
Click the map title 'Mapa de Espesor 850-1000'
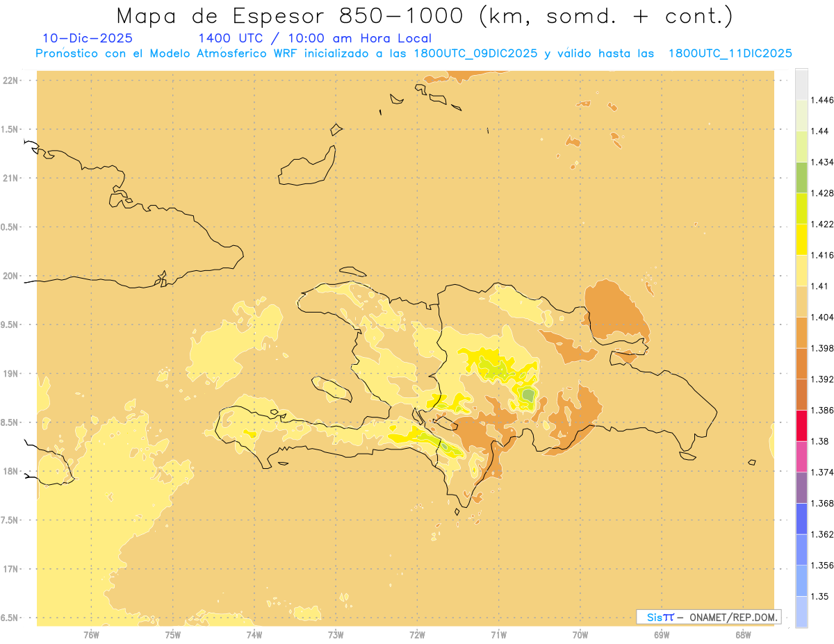tap(293, 15)
